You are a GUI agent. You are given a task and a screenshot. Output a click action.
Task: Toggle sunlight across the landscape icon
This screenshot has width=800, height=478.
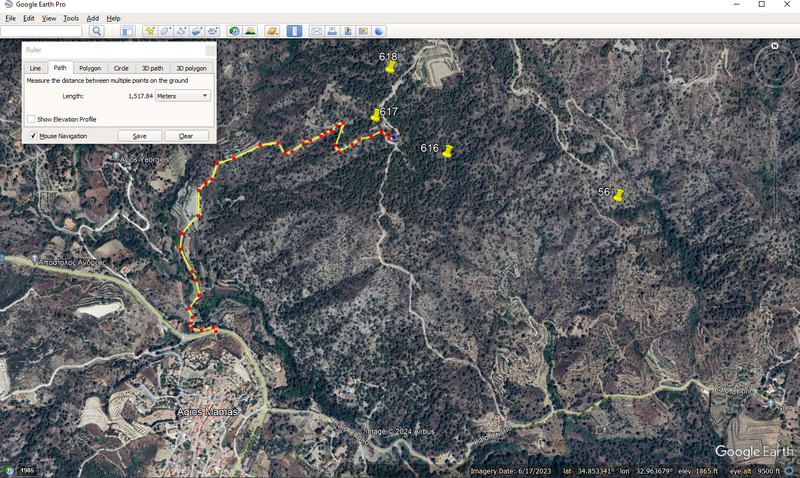[x=249, y=31]
